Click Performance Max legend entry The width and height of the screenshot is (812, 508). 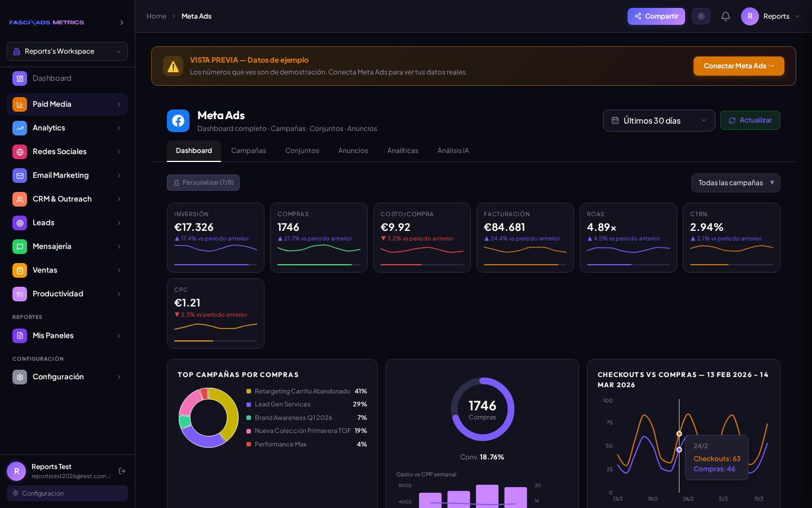[x=307, y=444]
